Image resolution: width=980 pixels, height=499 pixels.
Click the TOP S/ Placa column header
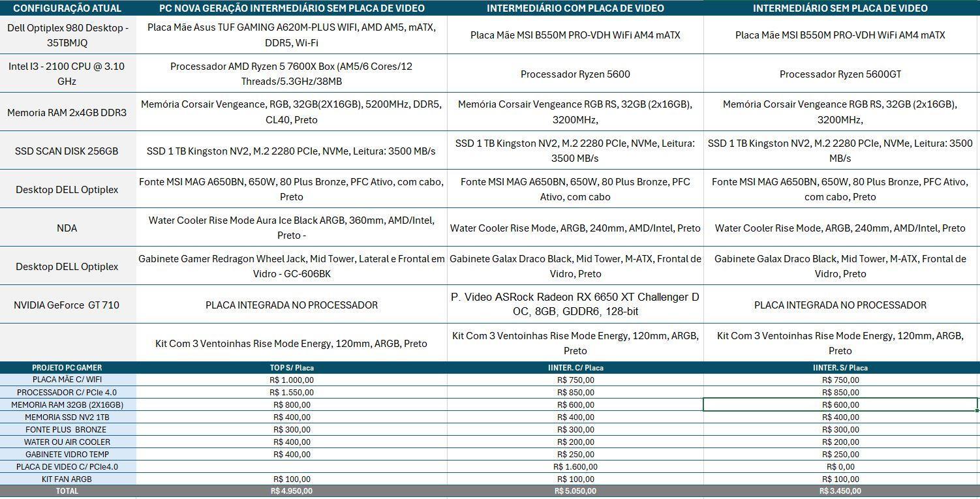tap(292, 367)
